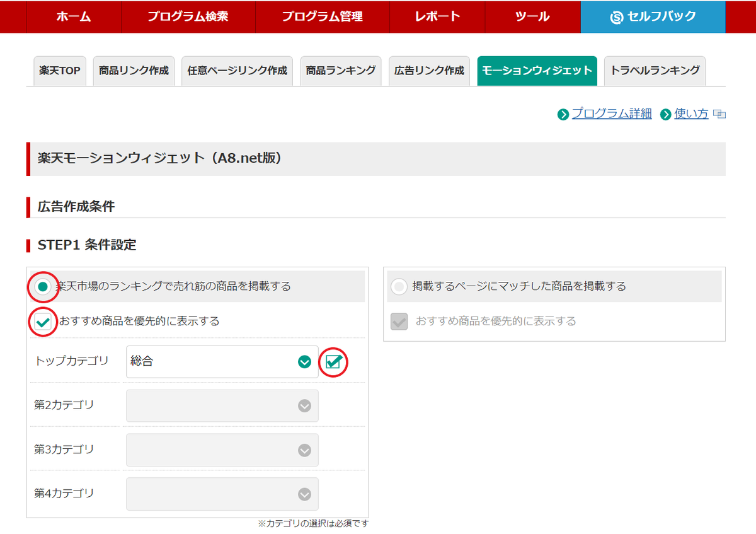The width and height of the screenshot is (756, 534).
Task: Switch to the 商品ランキング tab
Action: (341, 71)
